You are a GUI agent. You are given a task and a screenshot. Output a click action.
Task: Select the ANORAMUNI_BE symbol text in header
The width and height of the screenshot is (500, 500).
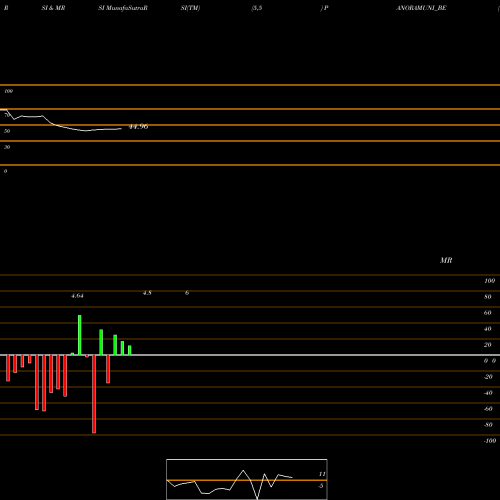[421, 8]
